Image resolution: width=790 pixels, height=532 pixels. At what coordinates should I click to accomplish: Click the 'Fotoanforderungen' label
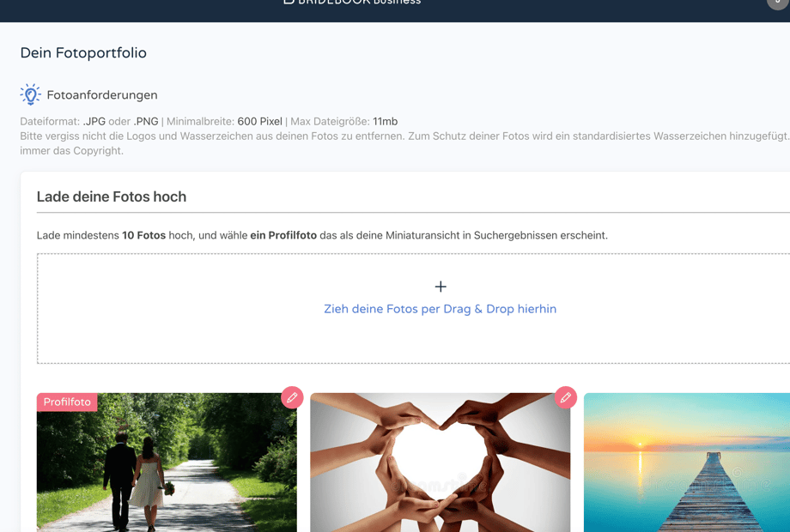[x=102, y=95]
